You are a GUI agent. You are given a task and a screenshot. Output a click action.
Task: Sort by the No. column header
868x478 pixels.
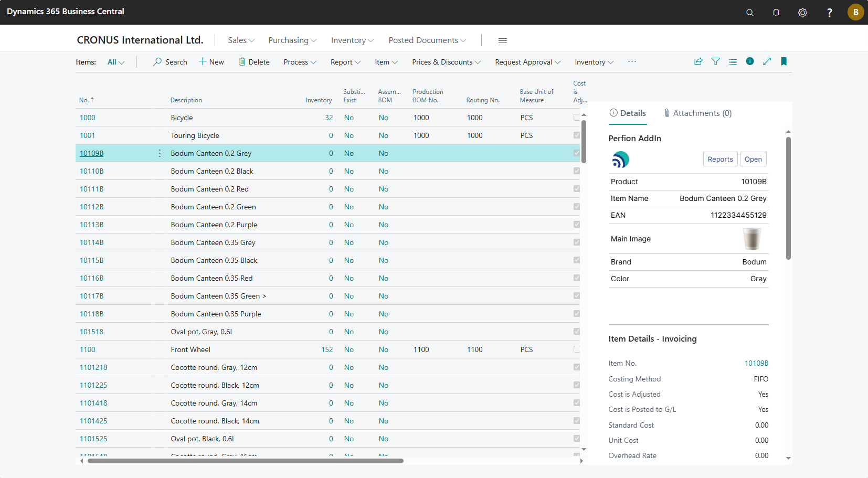pos(87,100)
